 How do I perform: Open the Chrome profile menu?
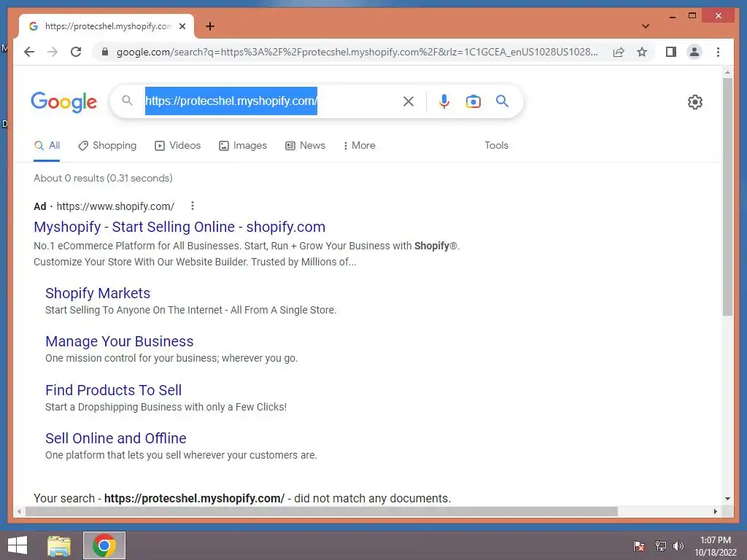(x=694, y=52)
